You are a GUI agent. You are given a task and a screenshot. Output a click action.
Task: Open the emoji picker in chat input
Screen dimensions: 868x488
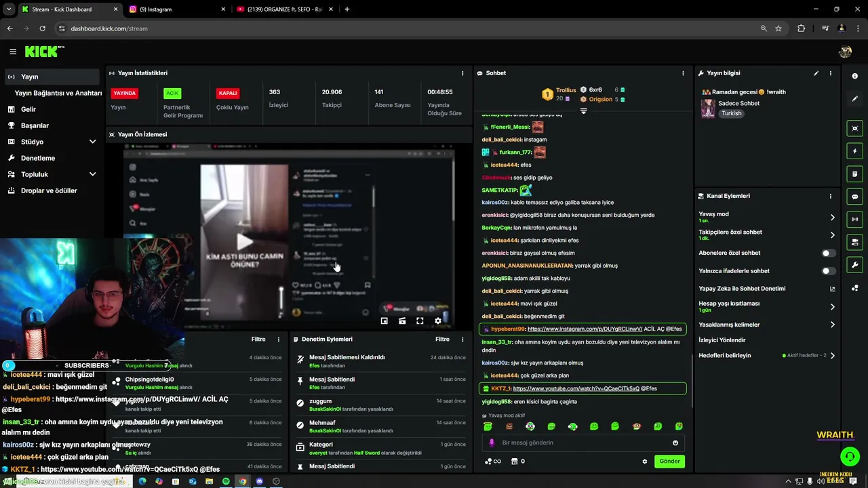[675, 443]
